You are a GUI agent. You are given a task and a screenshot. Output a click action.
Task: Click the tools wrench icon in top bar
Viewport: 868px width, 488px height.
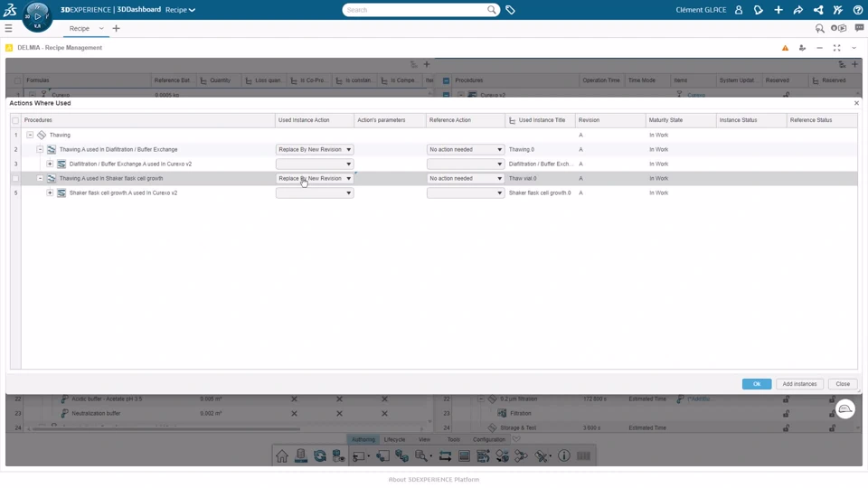(x=838, y=10)
